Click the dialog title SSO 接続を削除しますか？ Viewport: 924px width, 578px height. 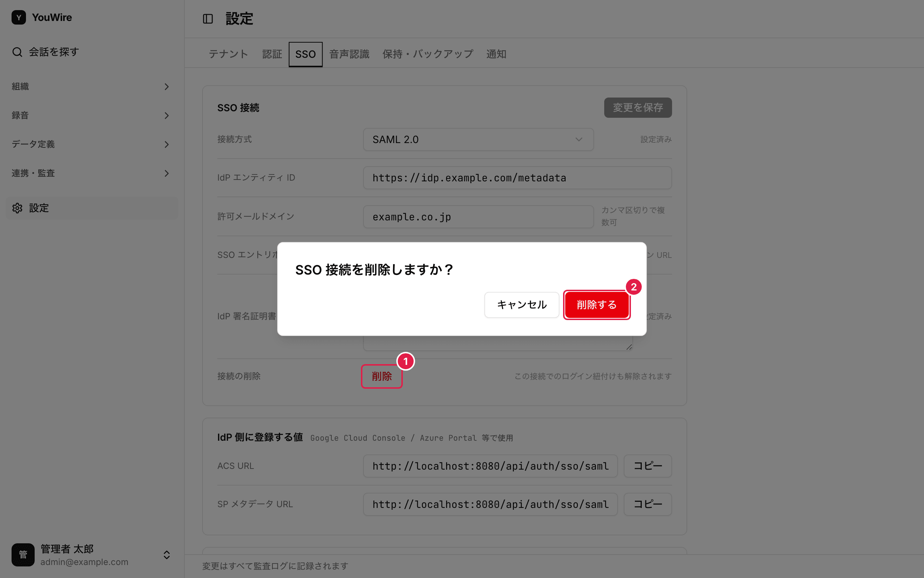(x=374, y=270)
